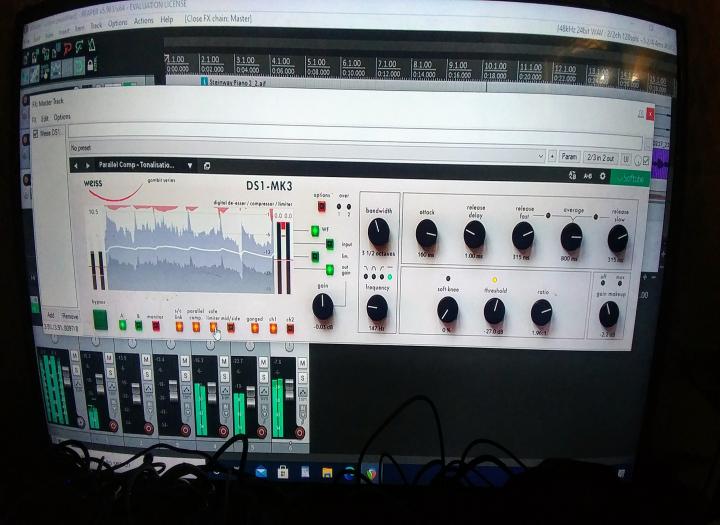Image resolution: width=720 pixels, height=525 pixels.
Task: Click the preset save/copy icon beside the dropdown
Action: 207,166
